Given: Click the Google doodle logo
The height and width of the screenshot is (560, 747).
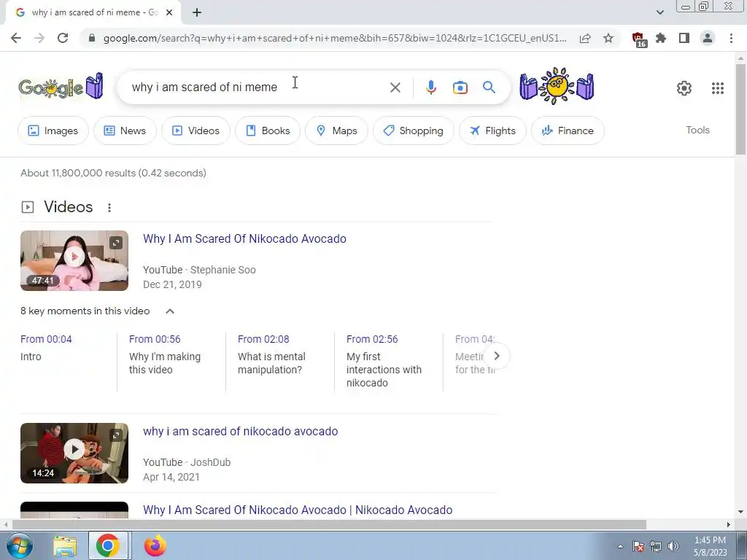Looking at the screenshot, I should [61, 87].
